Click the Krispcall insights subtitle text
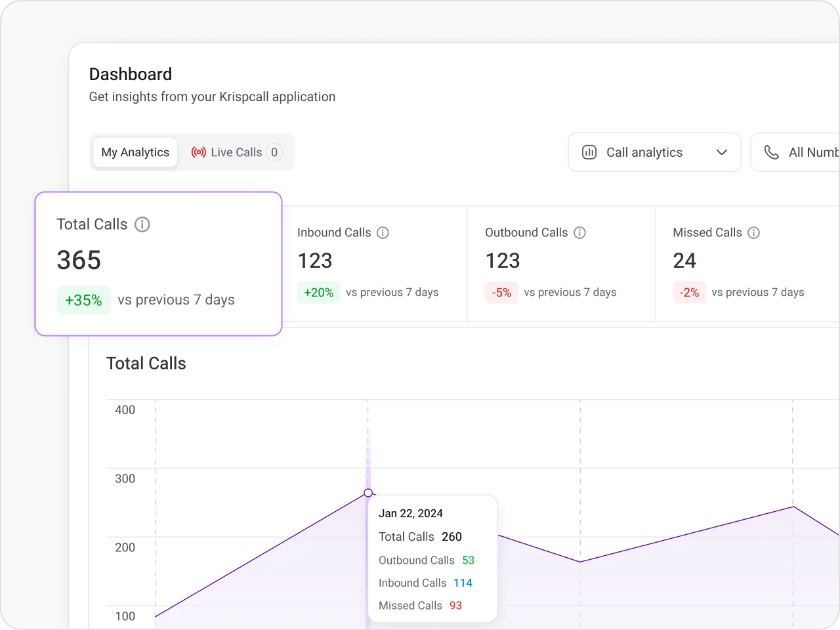Image resolution: width=840 pixels, height=630 pixels. [x=212, y=97]
